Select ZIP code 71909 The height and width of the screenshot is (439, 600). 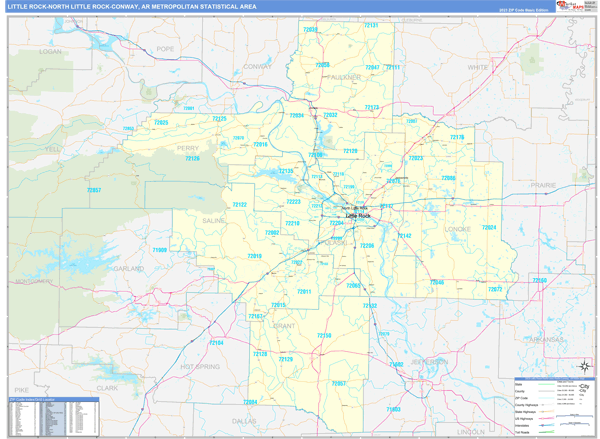tap(160, 250)
